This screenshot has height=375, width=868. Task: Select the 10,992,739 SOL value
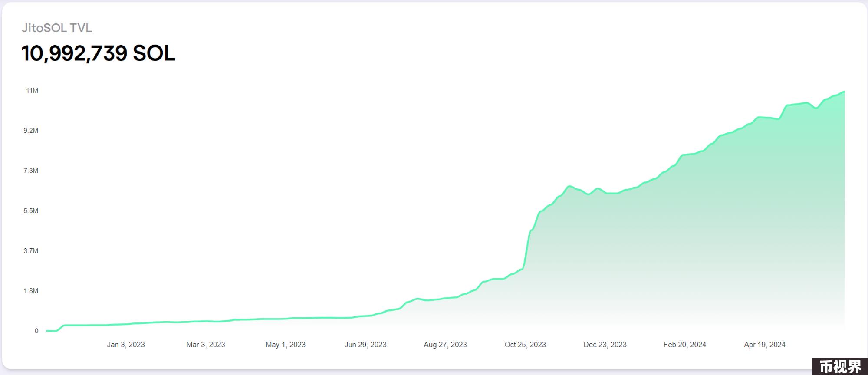click(x=99, y=54)
